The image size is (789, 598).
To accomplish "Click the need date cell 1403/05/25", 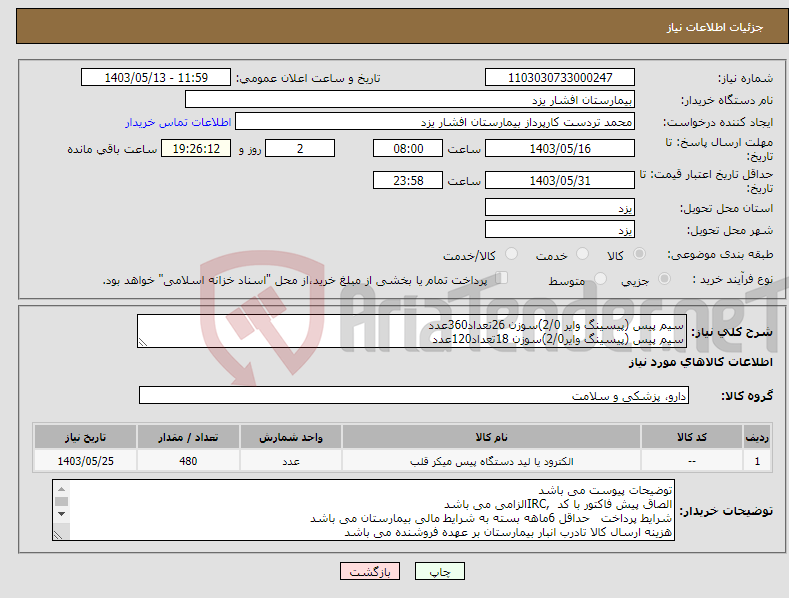I will click(x=86, y=461).
